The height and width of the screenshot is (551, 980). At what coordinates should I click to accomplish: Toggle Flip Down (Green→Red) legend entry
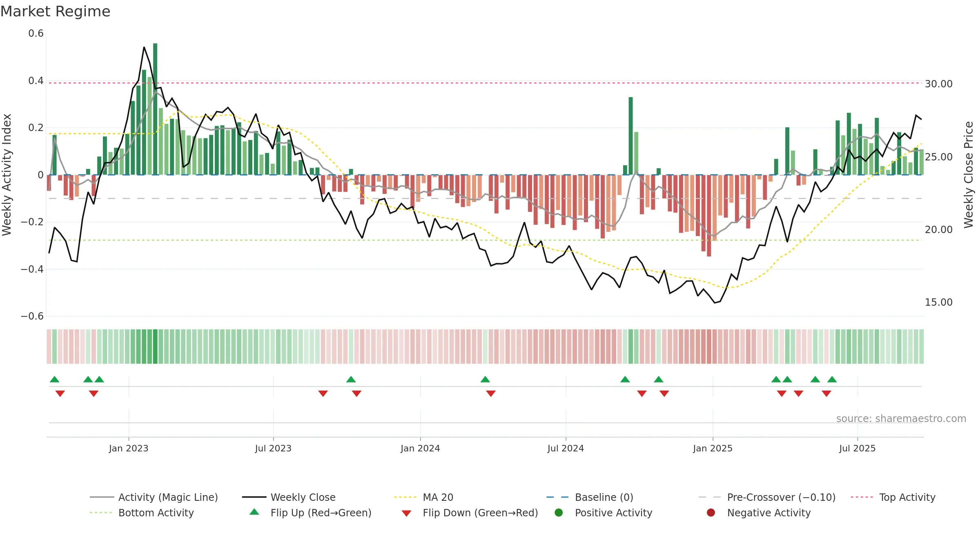470,513
